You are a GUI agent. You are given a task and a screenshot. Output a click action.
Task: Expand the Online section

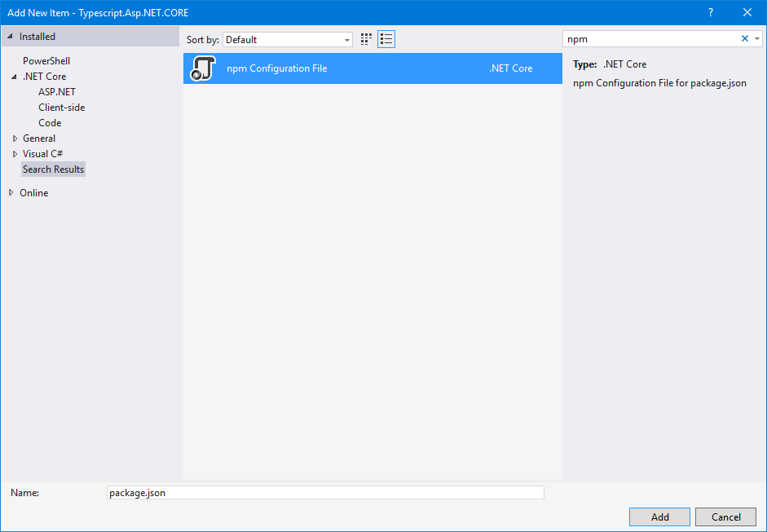tap(11, 192)
